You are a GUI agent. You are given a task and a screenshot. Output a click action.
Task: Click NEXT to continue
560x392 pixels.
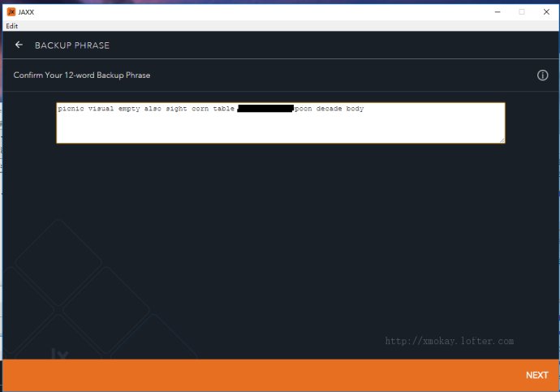click(536, 375)
